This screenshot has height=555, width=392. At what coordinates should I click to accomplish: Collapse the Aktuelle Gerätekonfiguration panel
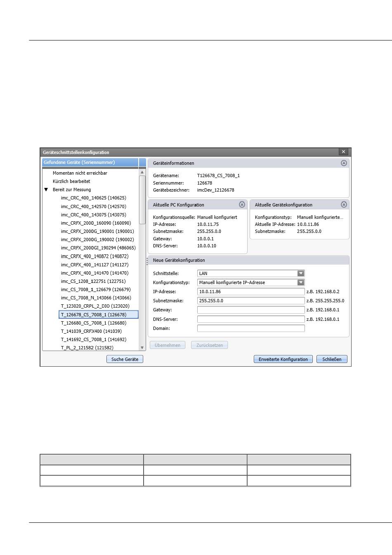(344, 204)
